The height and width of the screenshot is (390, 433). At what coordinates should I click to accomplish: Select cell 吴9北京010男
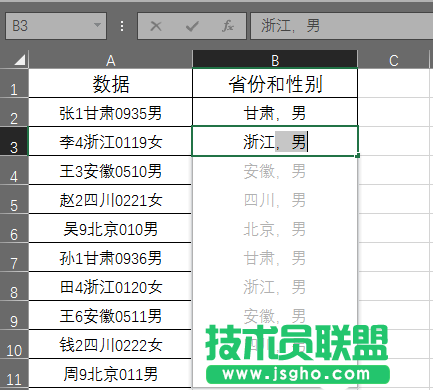[x=110, y=228]
